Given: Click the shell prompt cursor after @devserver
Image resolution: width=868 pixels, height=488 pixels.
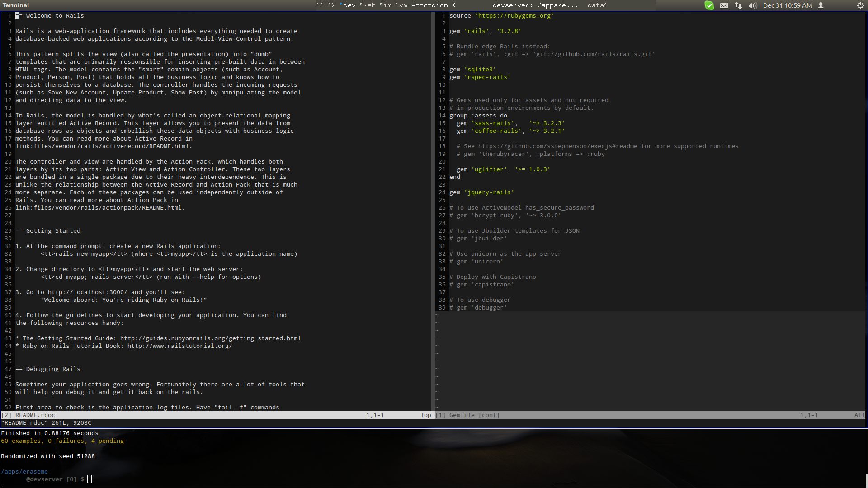Looking at the screenshot, I should click(x=90, y=479).
